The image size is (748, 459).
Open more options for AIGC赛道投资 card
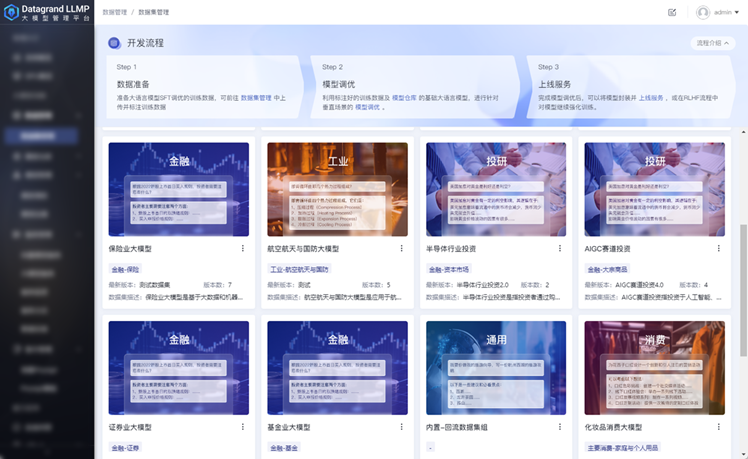(718, 248)
